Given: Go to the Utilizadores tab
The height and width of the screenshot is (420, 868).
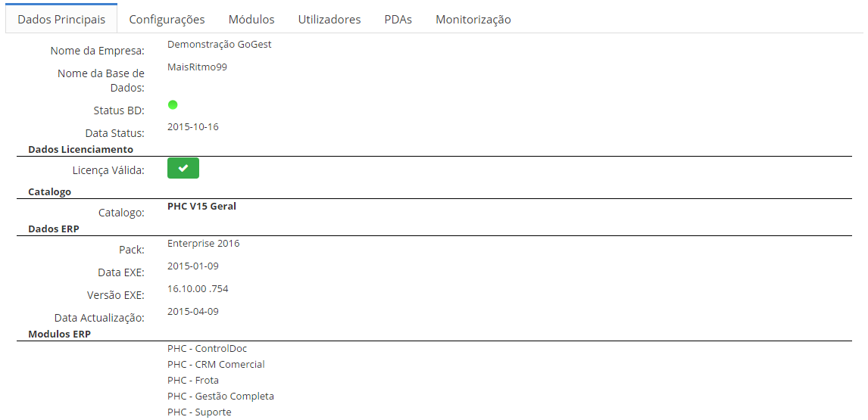Looking at the screenshot, I should pyautogui.click(x=329, y=20).
